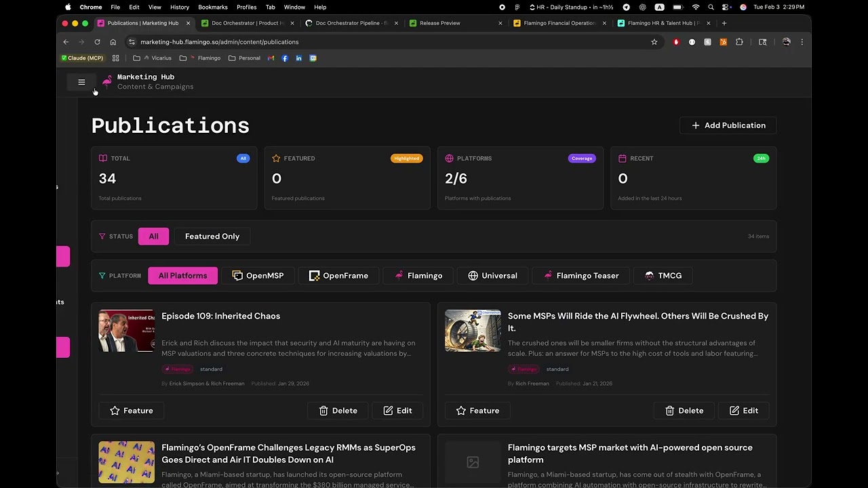Click the Flamingo logo beside Marketing Hub
This screenshot has width=868, height=488.
[106, 82]
